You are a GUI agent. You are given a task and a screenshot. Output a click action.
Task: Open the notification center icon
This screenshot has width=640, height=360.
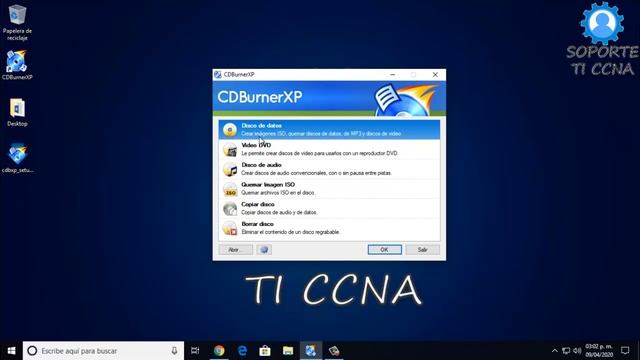click(x=625, y=351)
